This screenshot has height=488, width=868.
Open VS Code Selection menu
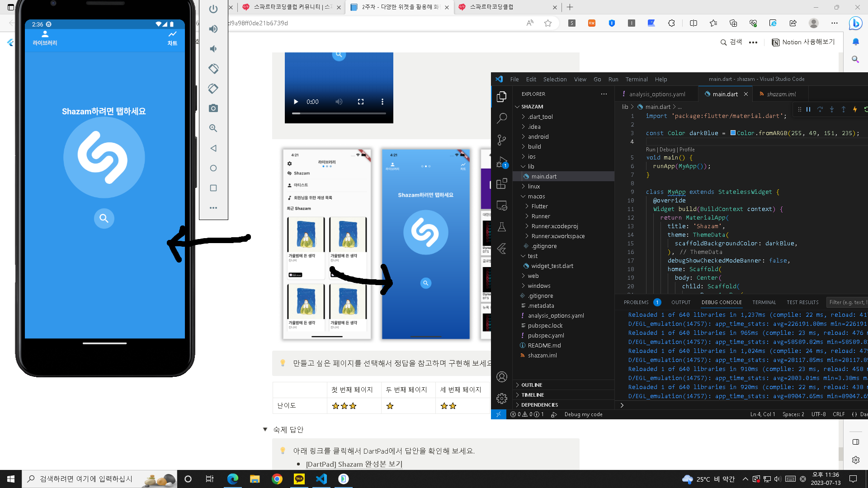coord(555,79)
